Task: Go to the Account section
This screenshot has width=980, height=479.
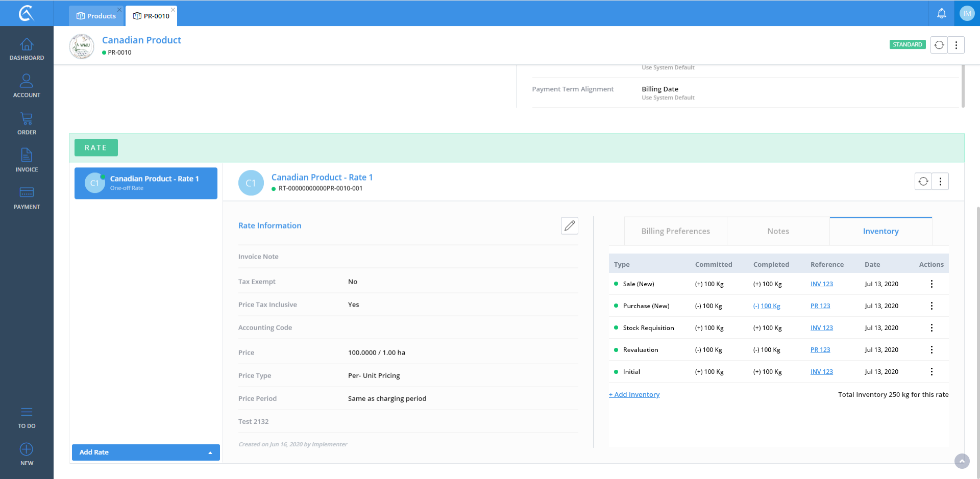Action: [27, 86]
